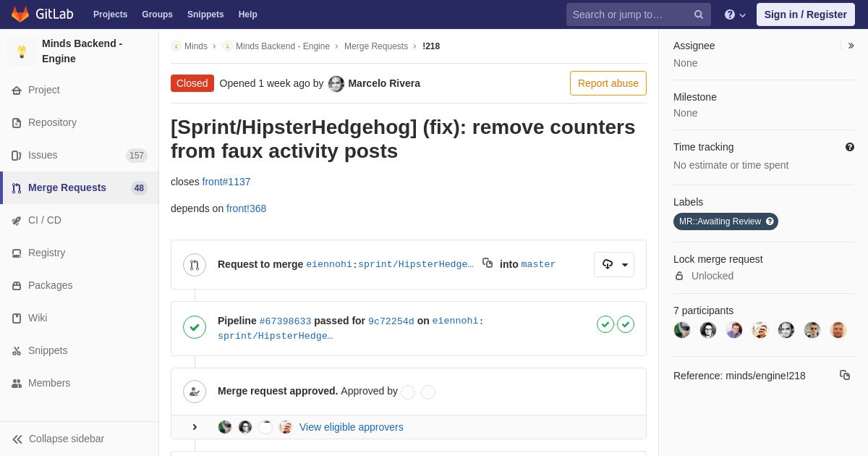Click Marcelo Rivera's author avatar
Viewport: 868px width, 456px height.
tap(336, 84)
